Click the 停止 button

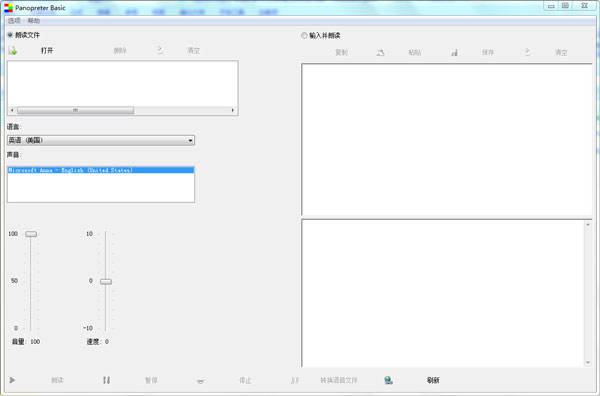245,380
